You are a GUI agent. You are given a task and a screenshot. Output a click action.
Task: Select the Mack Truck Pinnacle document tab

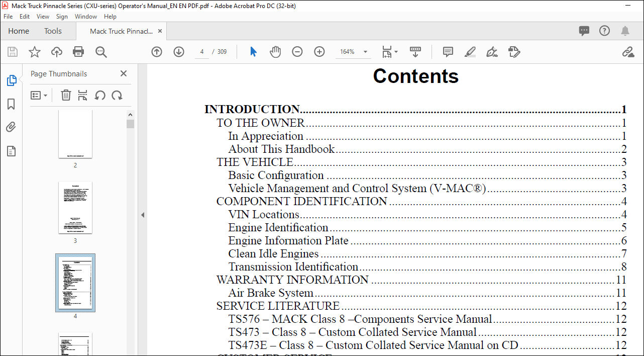click(x=121, y=31)
